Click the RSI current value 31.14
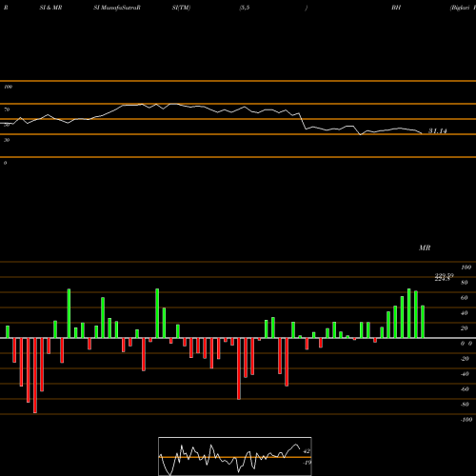The image size is (476, 476). 438,130
